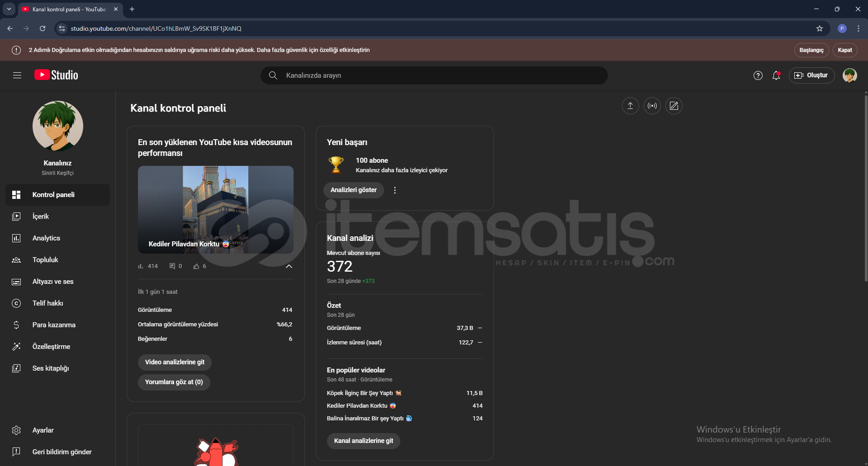The width and height of the screenshot is (868, 466).
Task: Click Video analizlerine git button
Action: click(x=175, y=362)
